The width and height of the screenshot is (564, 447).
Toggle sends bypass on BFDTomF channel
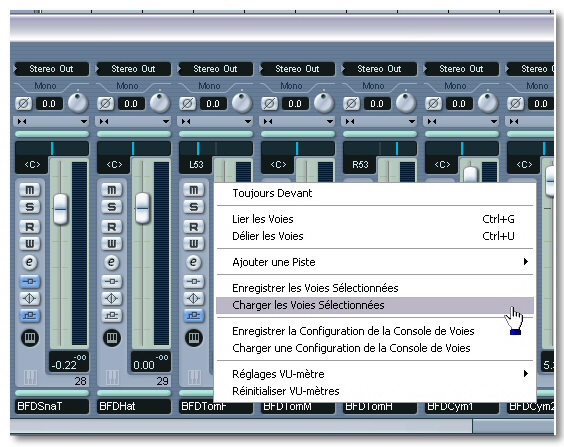coord(194,315)
